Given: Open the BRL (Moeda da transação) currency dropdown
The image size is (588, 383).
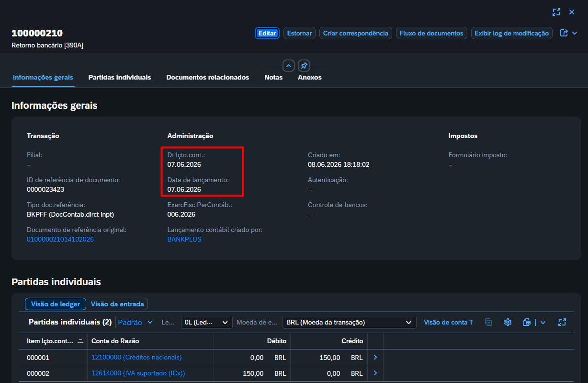Looking at the screenshot, I should click(349, 322).
